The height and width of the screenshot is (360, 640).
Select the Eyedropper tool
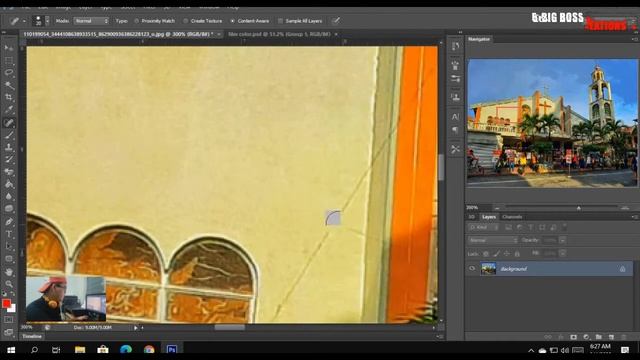tap(9, 110)
